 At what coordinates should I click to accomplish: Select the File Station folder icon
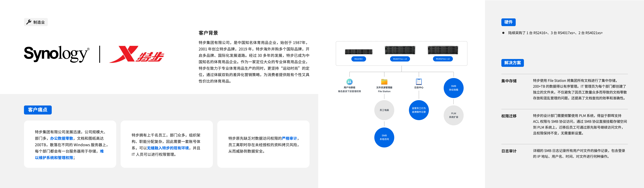[384, 82]
